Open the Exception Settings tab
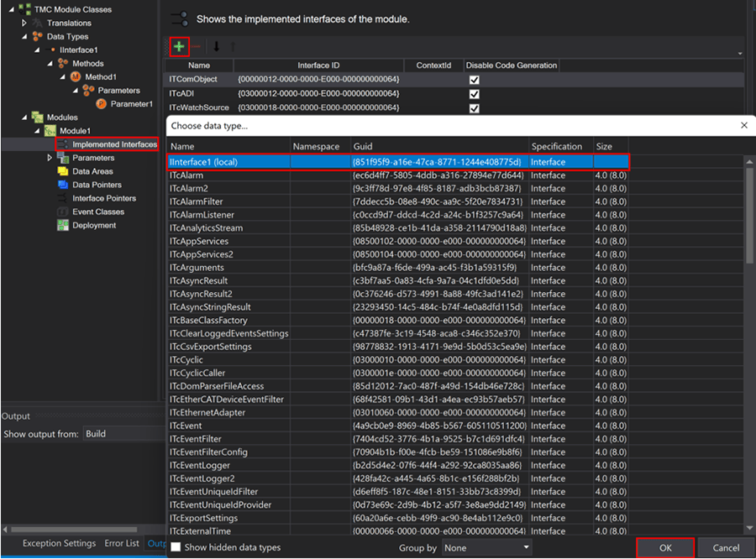Screen dimensions: 756x559 pyautogui.click(x=59, y=544)
